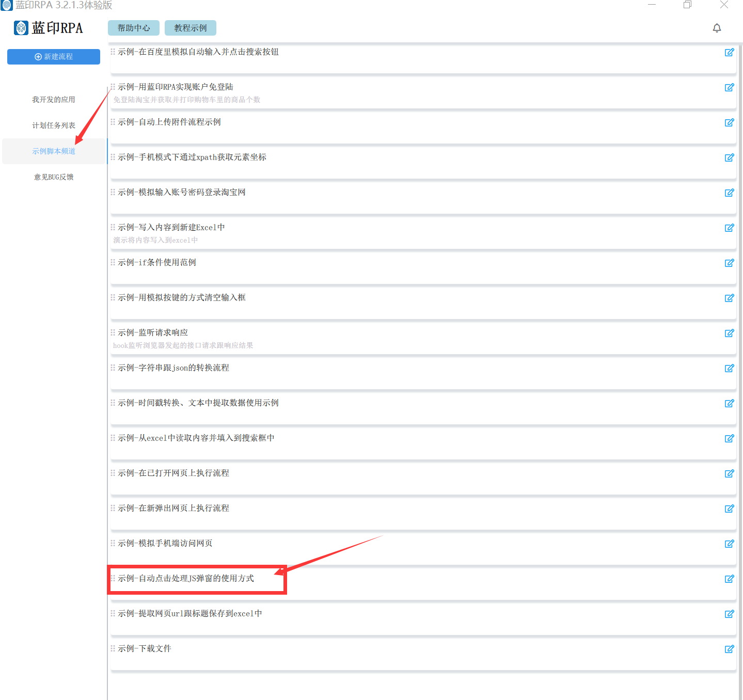Open the 教程示例 button
This screenshot has height=700, width=743.
tap(191, 28)
